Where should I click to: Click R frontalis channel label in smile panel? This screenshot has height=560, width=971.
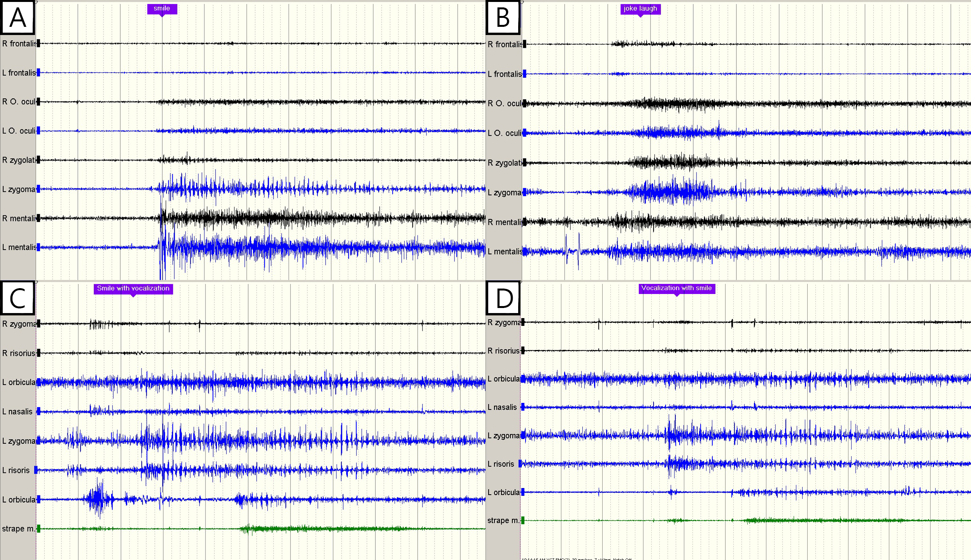19,44
